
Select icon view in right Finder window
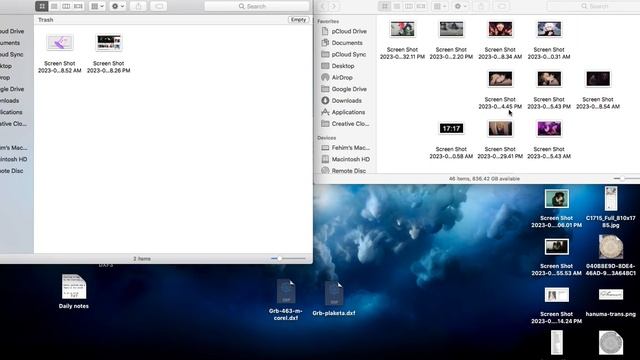click(384, 6)
